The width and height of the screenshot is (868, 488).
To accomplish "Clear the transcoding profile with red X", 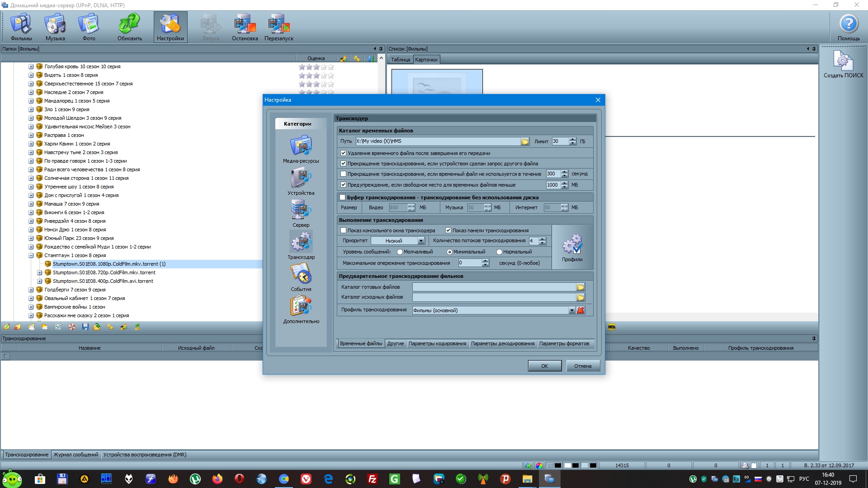I will (x=581, y=310).
